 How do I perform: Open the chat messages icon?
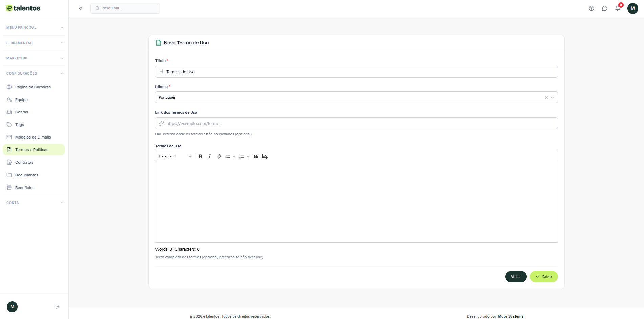pyautogui.click(x=605, y=8)
